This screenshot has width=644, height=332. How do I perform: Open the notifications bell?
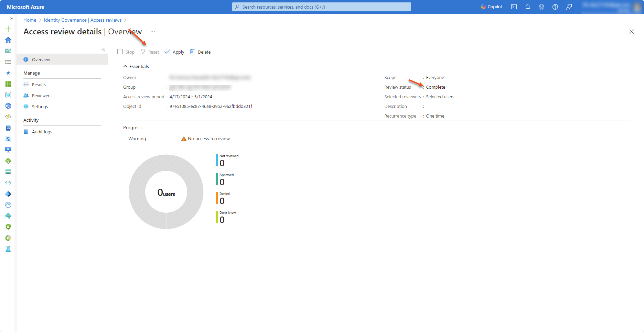tap(528, 7)
